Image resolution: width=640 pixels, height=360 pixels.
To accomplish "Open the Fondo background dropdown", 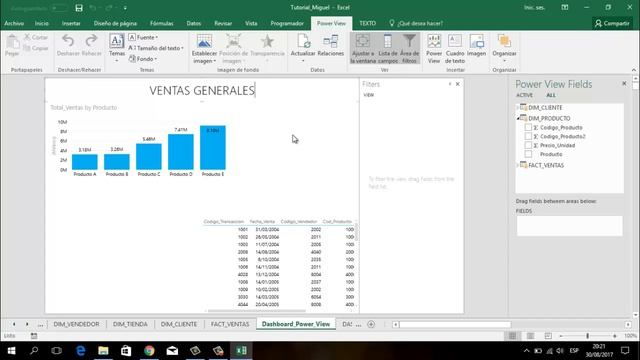I will (143, 59).
